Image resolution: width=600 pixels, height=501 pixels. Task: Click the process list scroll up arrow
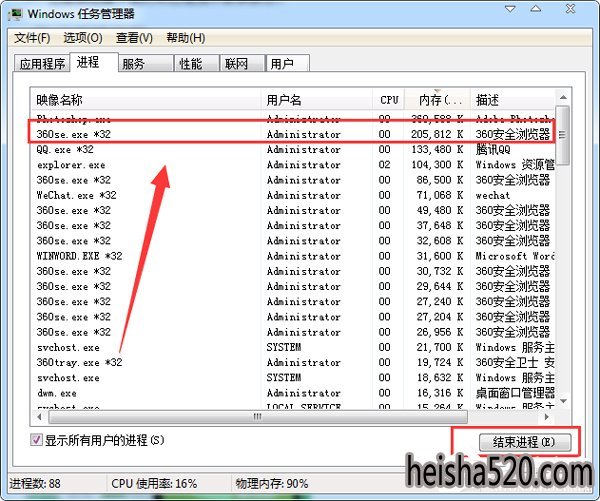563,98
